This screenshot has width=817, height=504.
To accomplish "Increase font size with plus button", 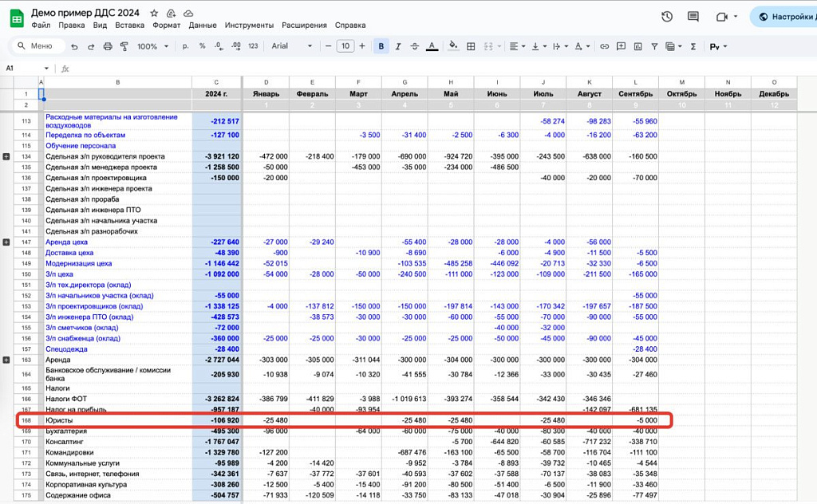I will [x=362, y=46].
